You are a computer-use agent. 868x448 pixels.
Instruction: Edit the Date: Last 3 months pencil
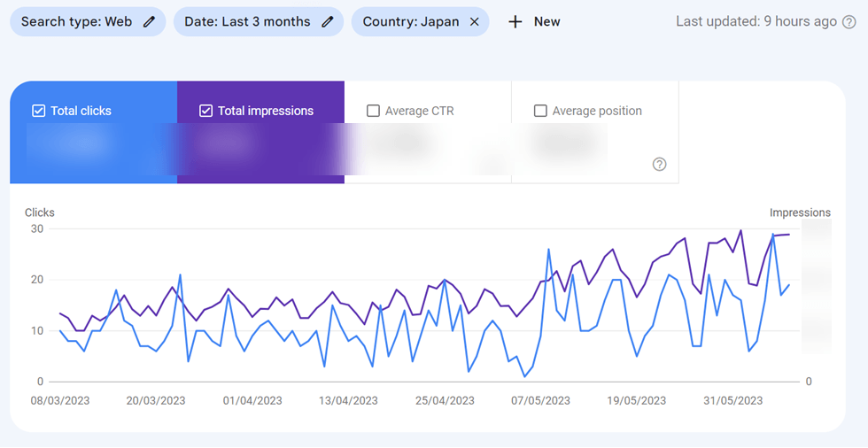coord(328,21)
